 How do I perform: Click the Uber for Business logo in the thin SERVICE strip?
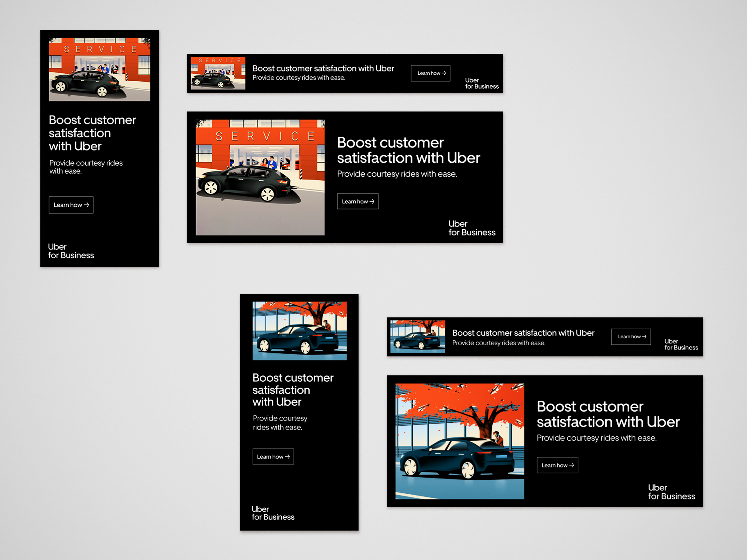click(x=482, y=83)
